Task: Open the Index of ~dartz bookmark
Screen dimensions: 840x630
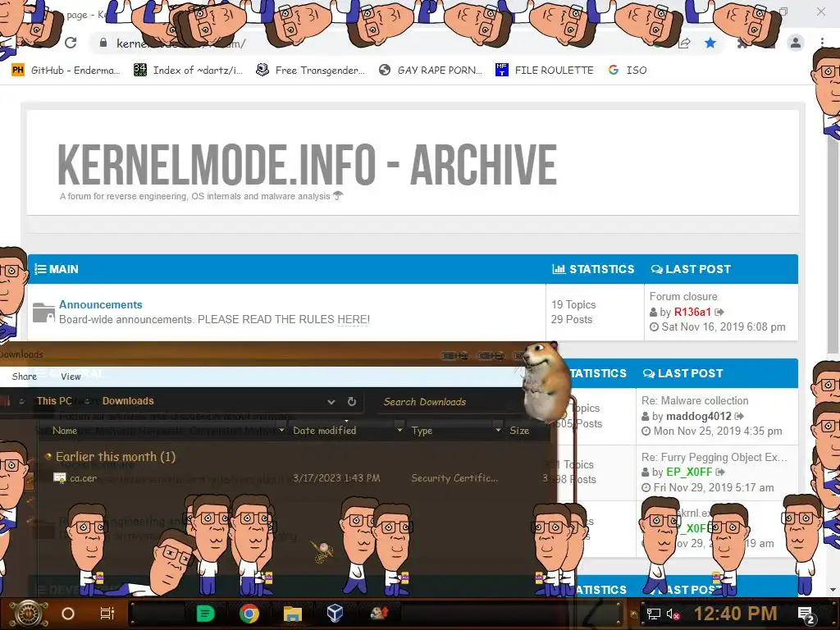Action: tap(189, 71)
